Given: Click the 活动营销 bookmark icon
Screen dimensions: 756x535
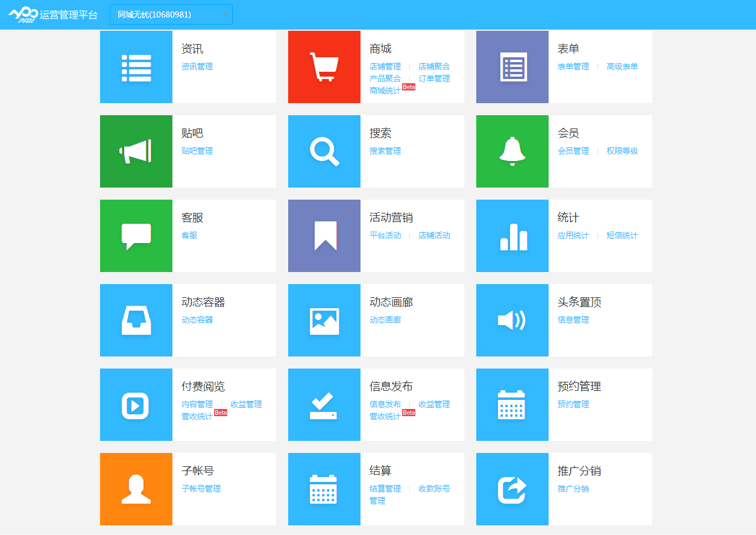Looking at the screenshot, I should (x=324, y=235).
